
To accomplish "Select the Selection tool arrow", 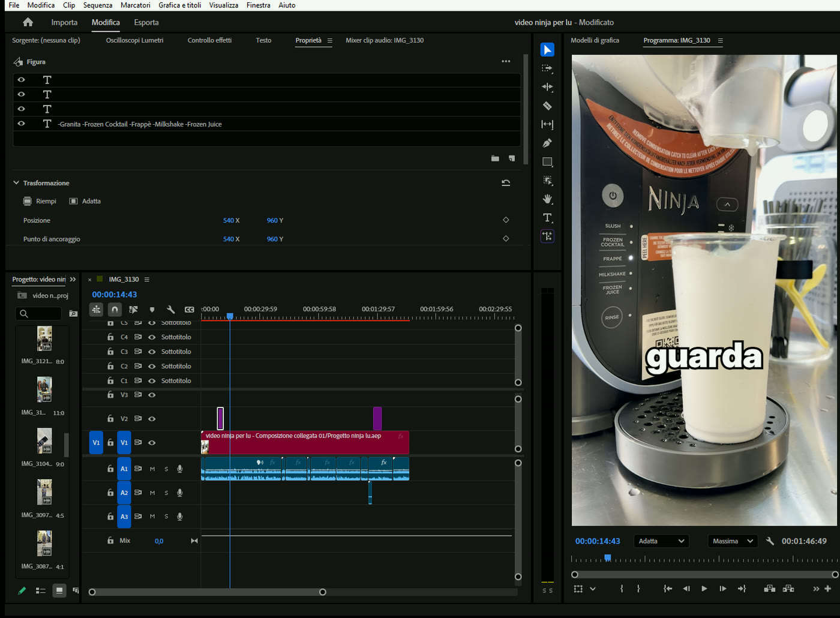I will coord(547,50).
